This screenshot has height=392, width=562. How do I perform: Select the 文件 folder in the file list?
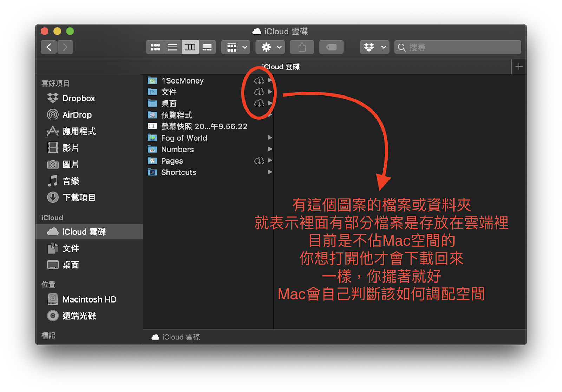click(208, 92)
